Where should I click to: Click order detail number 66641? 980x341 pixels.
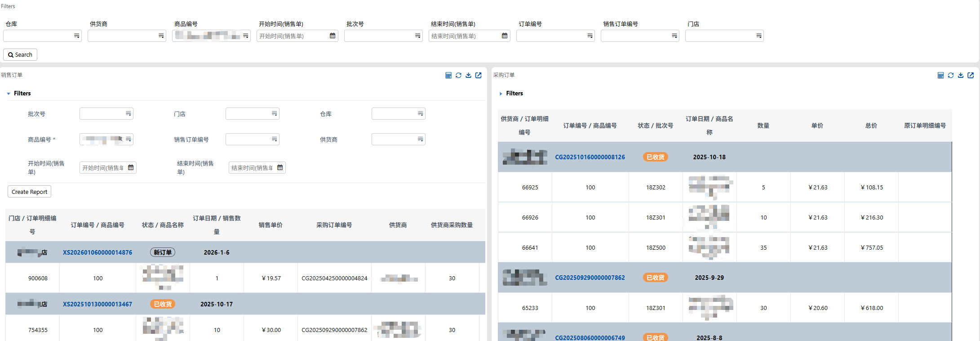(x=530, y=247)
